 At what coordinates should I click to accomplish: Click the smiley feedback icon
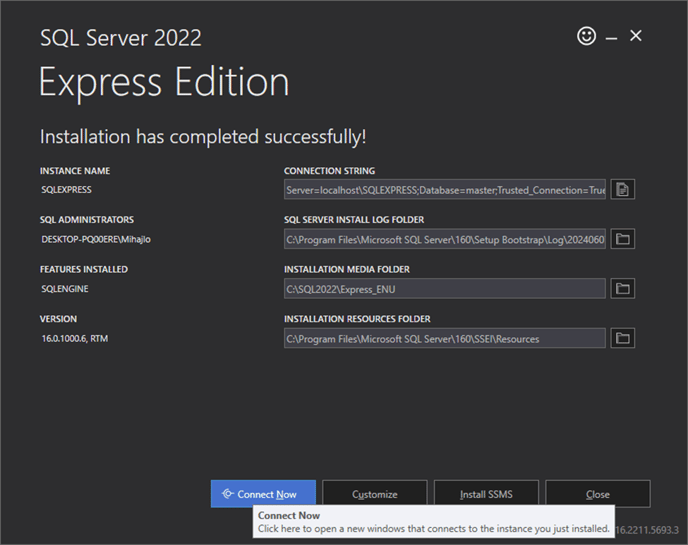[x=586, y=36]
